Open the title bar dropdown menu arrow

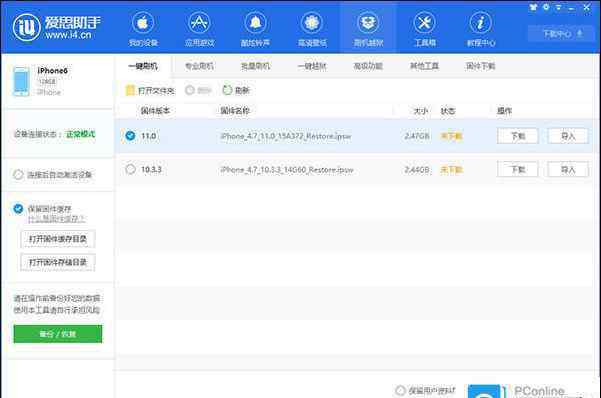559,7
